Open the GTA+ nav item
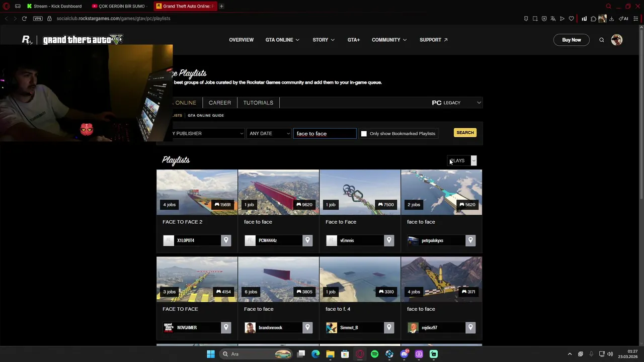 354,40
